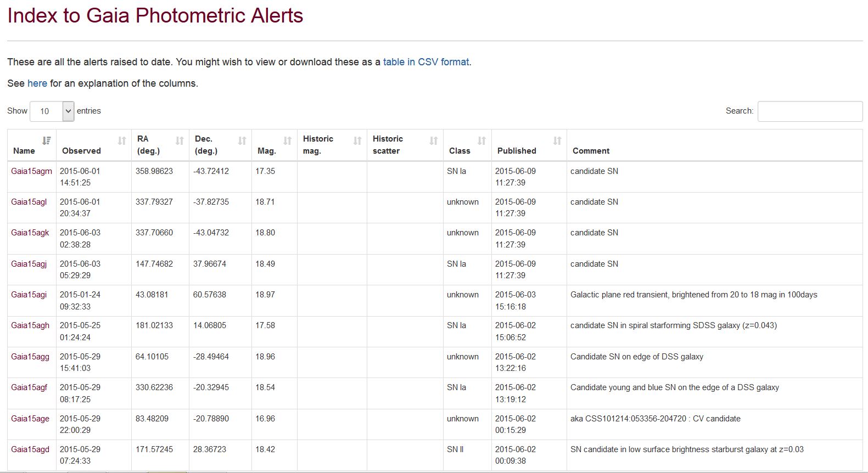Sort by Mag. column arrows
Image resolution: width=868 pixels, height=473 pixels.
(x=287, y=140)
